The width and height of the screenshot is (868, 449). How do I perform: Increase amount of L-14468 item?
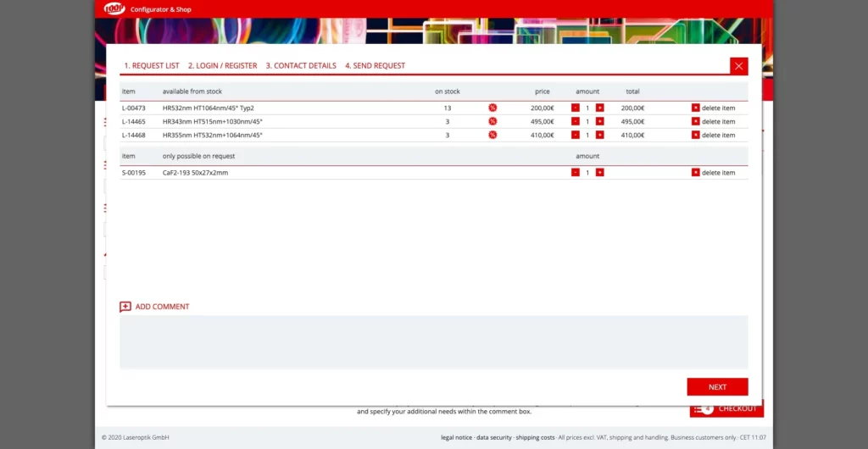click(x=599, y=136)
